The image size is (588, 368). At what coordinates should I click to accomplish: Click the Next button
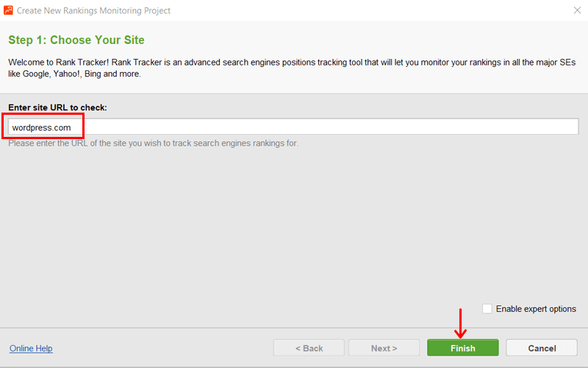(x=384, y=347)
